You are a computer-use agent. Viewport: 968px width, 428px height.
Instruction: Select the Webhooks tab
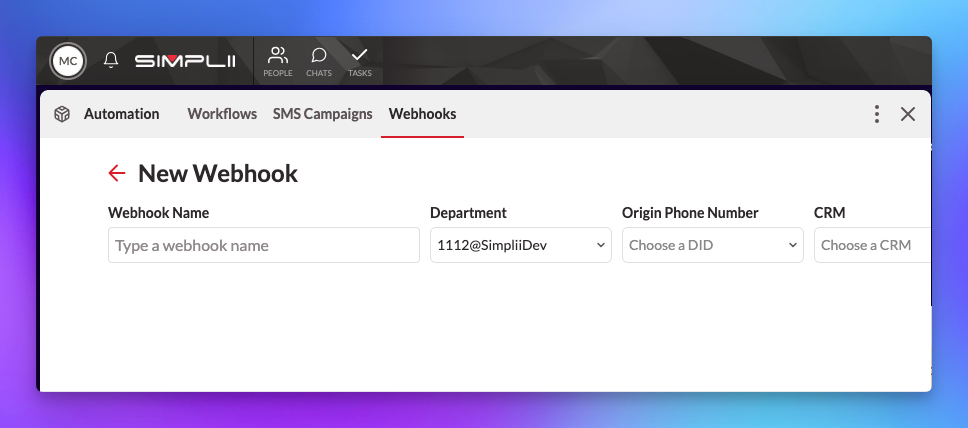click(422, 114)
